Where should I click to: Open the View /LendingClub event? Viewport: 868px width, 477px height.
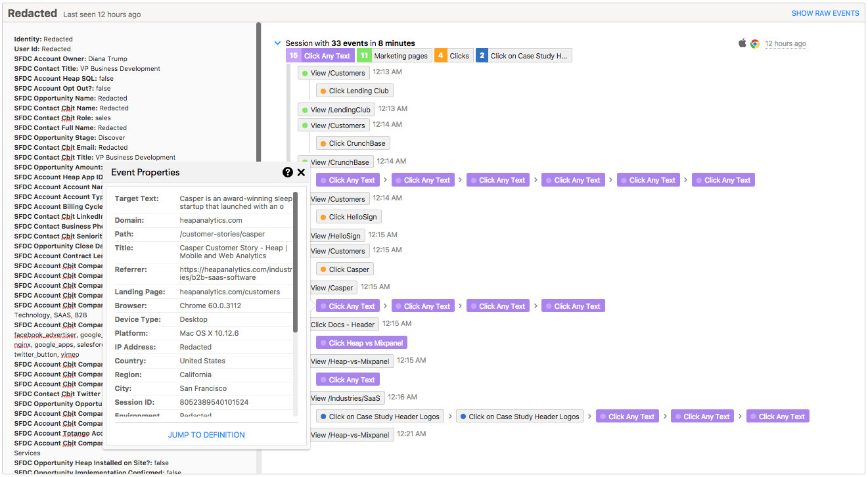[x=336, y=110]
